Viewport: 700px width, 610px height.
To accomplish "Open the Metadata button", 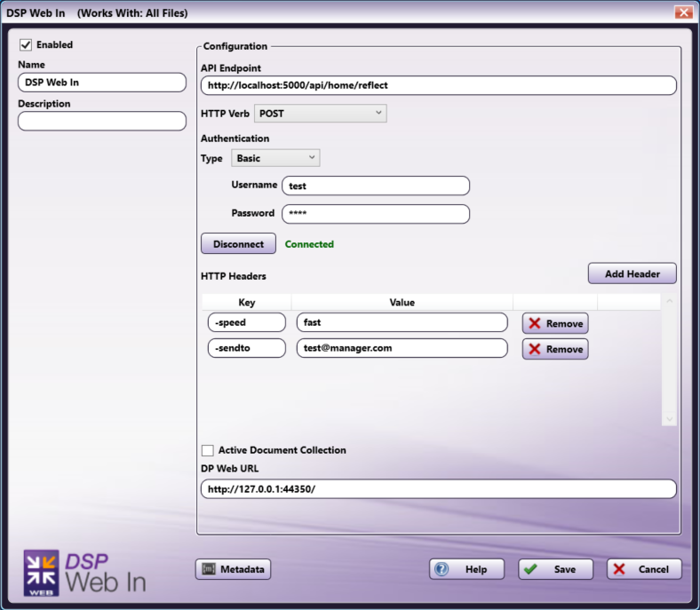I will coord(233,569).
